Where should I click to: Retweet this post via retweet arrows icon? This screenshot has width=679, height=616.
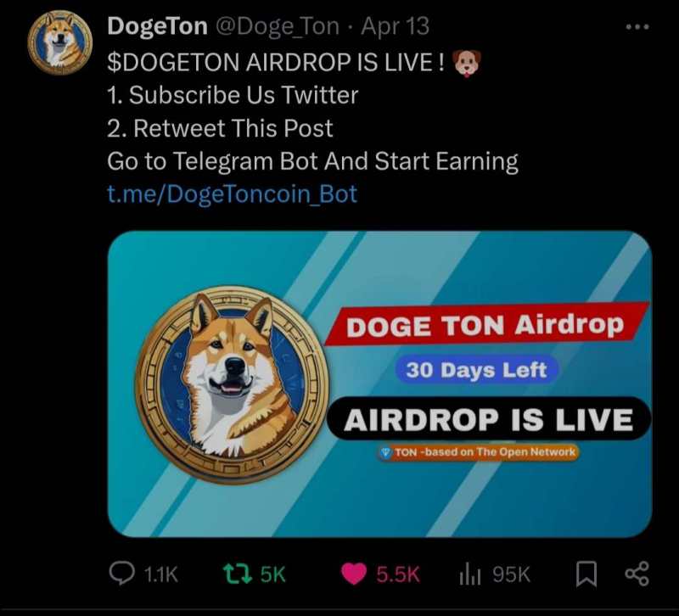point(238,573)
